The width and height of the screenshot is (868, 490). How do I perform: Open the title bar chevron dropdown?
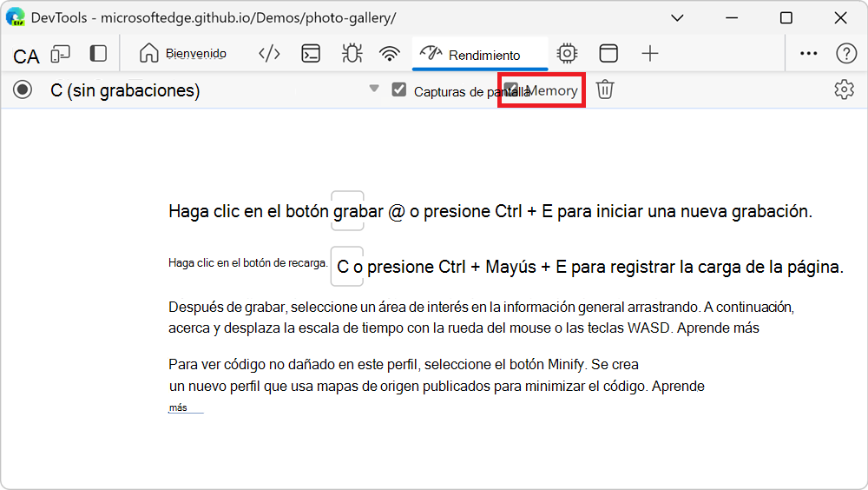coord(677,17)
